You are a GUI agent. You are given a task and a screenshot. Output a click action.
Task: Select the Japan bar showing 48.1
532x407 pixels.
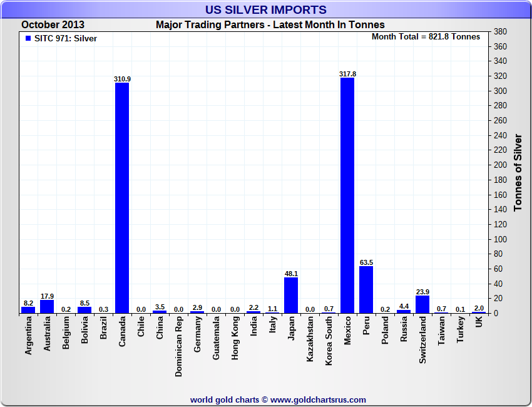tap(291, 296)
